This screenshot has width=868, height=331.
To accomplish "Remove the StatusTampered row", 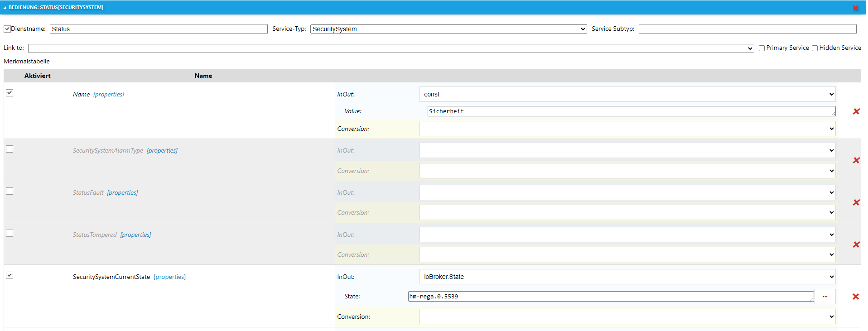I will coord(856,245).
